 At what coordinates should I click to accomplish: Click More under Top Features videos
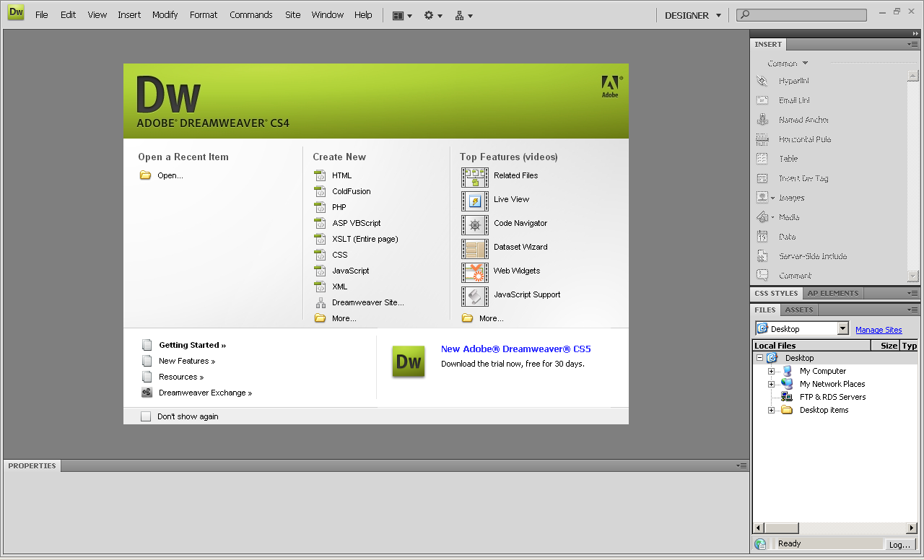[x=492, y=318]
